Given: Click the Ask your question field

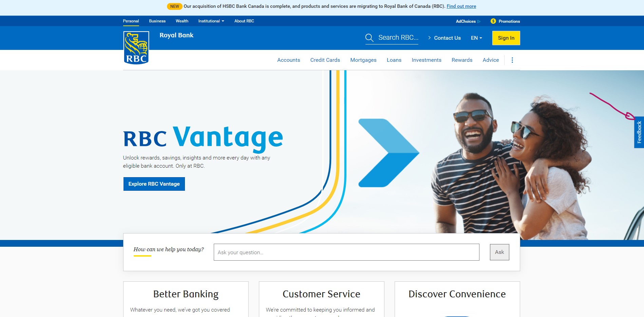Looking at the screenshot, I should pyautogui.click(x=346, y=252).
